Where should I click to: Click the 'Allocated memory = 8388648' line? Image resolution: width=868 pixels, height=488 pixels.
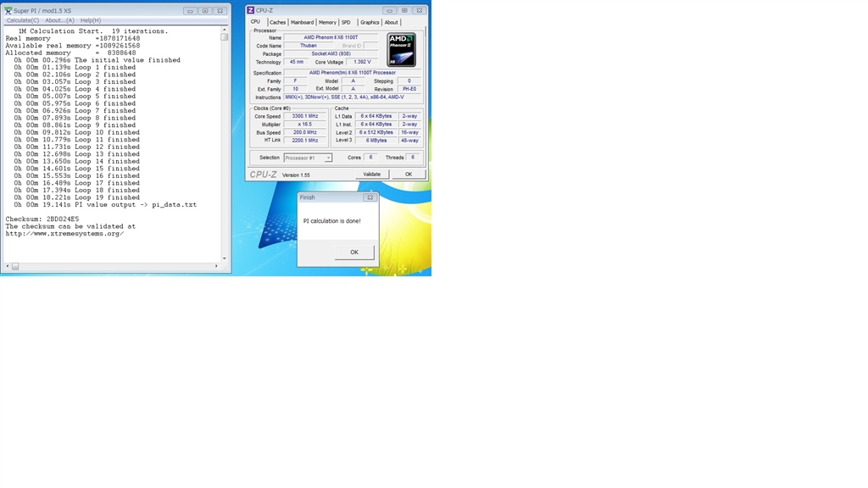(x=70, y=53)
